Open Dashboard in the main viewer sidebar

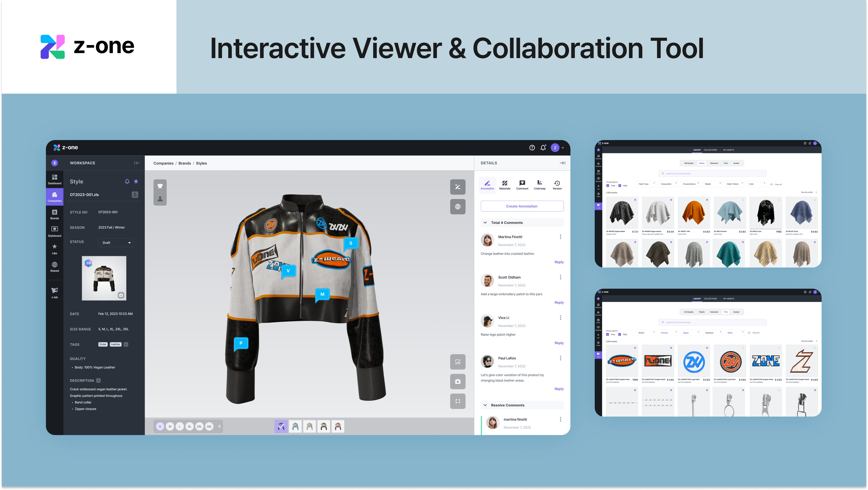point(54,179)
